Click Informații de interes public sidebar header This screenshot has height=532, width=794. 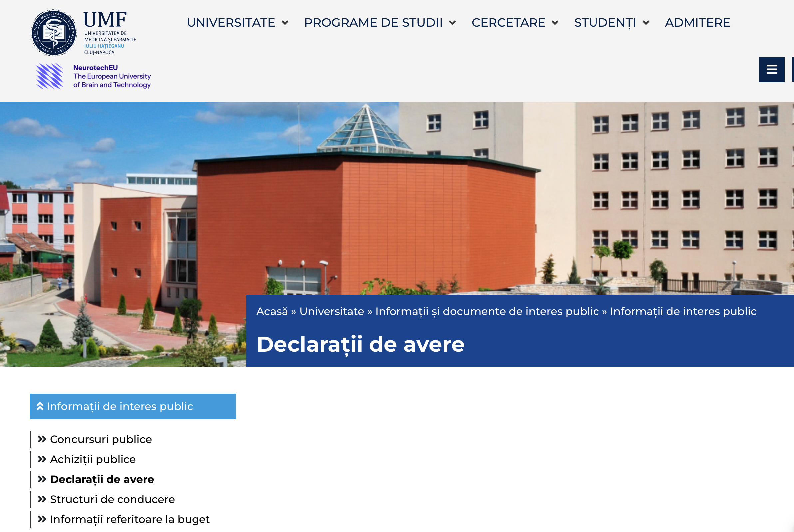tap(133, 406)
